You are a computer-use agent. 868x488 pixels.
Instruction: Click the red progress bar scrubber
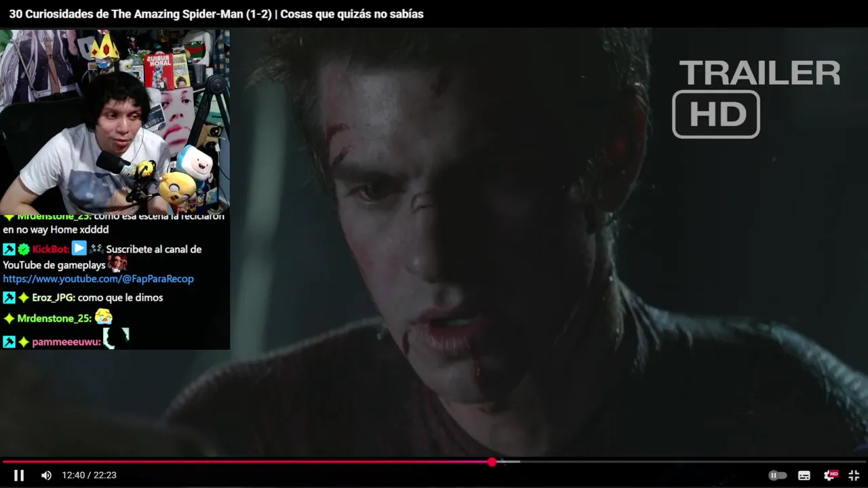492,462
